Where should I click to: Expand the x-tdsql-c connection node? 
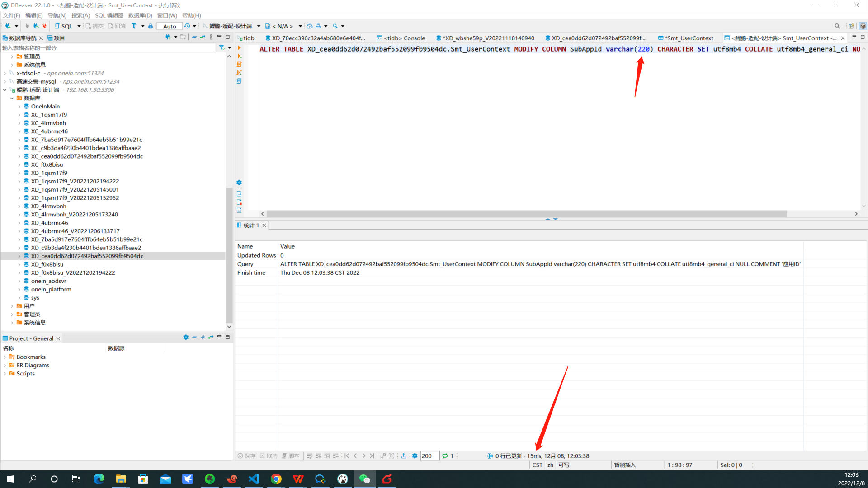(5, 73)
